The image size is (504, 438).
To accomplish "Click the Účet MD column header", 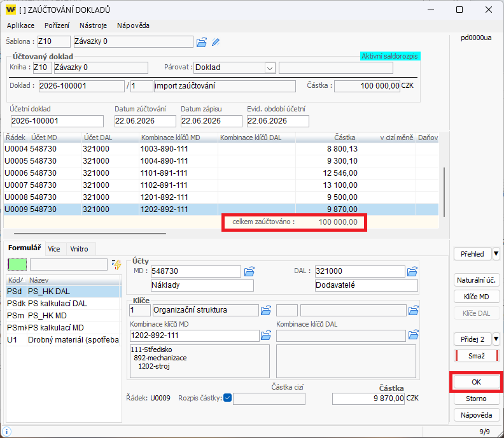I will pyautogui.click(x=55, y=138).
